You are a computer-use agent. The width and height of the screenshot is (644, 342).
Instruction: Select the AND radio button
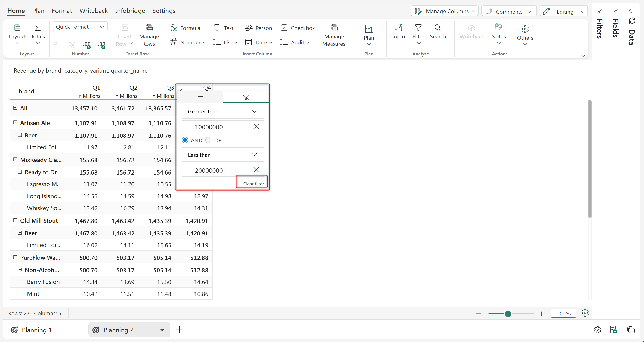click(185, 140)
